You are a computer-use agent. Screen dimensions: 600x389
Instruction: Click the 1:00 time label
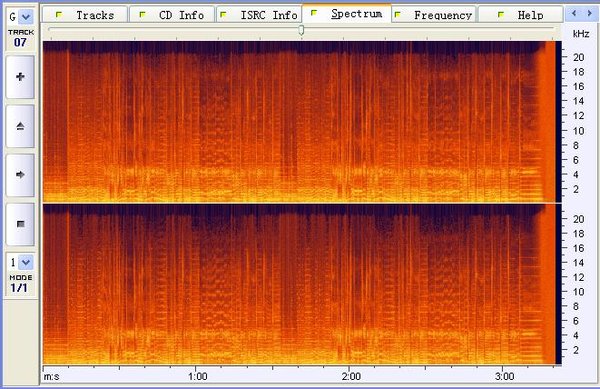pyautogui.click(x=197, y=376)
